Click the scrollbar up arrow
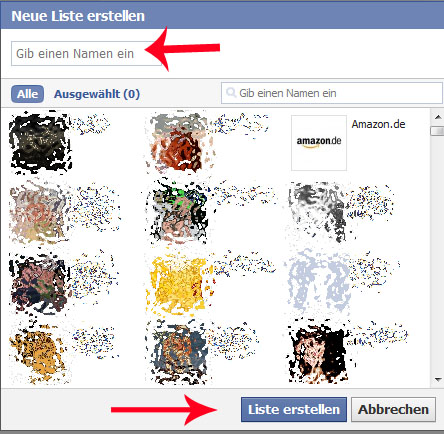The image size is (444, 434). [x=438, y=117]
